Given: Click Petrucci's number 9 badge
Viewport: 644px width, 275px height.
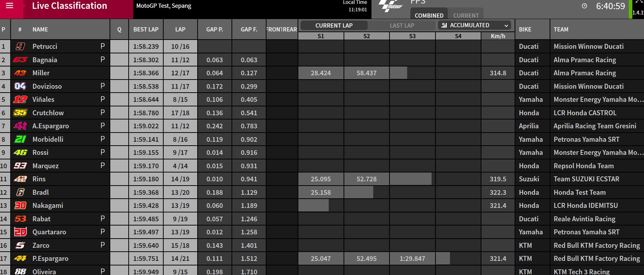Looking at the screenshot, I should point(20,46).
